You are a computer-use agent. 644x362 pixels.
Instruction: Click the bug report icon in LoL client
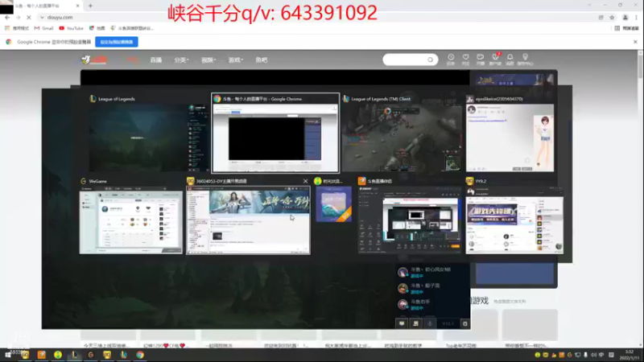click(465, 323)
